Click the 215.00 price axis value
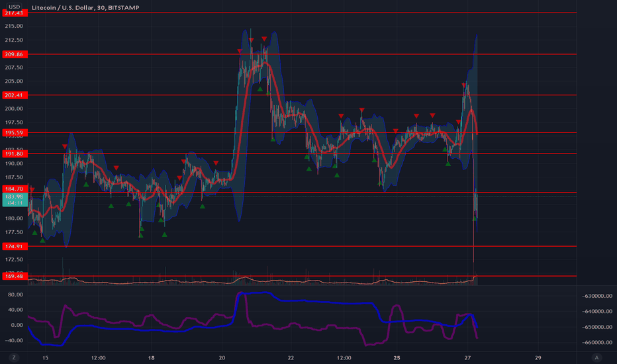 point(14,26)
